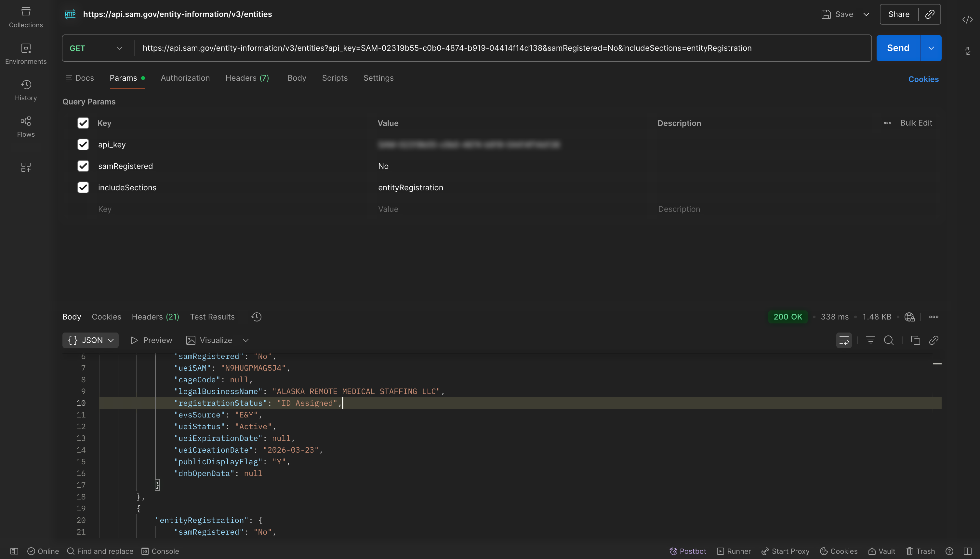Viewport: 980px width, 559px height.
Task: Switch to the request Body tab
Action: click(297, 78)
